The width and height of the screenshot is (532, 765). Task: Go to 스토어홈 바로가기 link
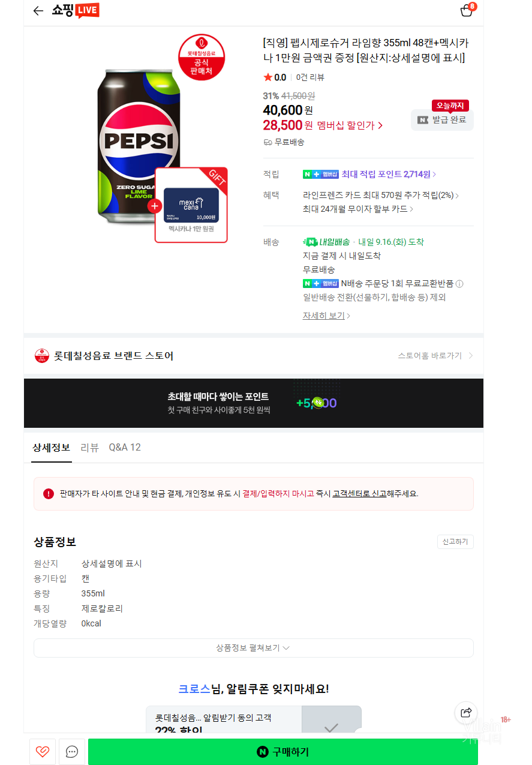(435, 356)
